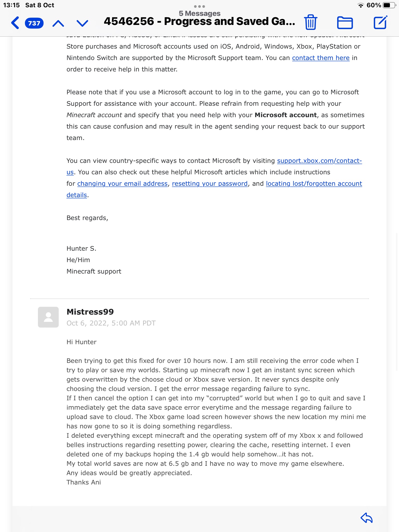
Task: Open 'locating lost/forgotten account' link
Action: pyautogui.click(x=314, y=184)
